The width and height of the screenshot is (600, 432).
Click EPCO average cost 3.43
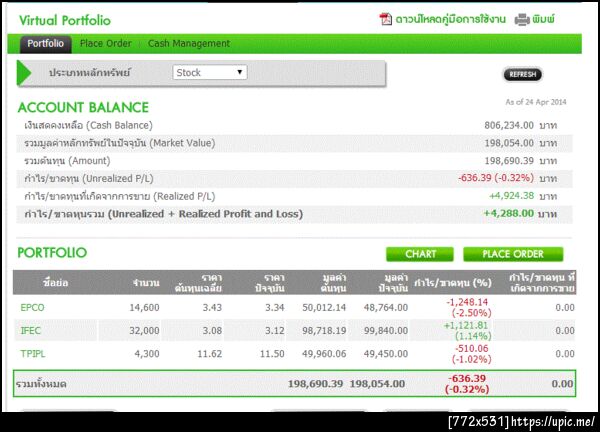click(212, 308)
